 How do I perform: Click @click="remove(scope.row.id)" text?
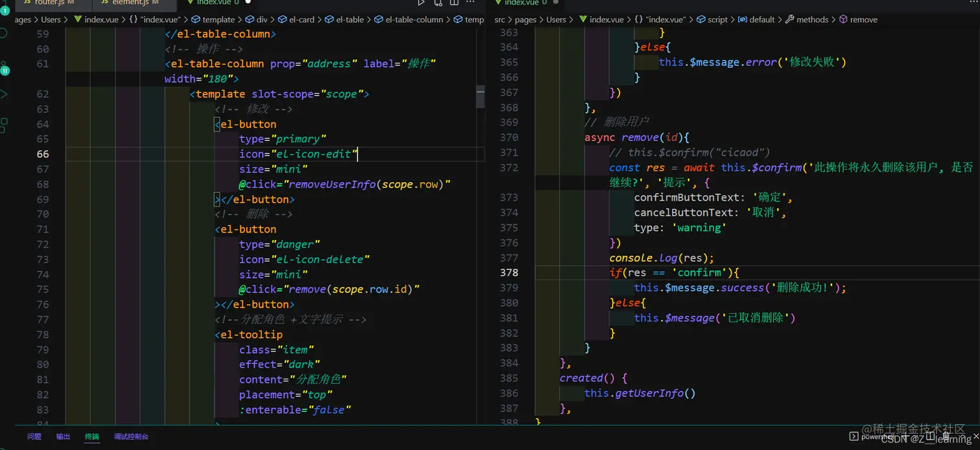[329, 289]
